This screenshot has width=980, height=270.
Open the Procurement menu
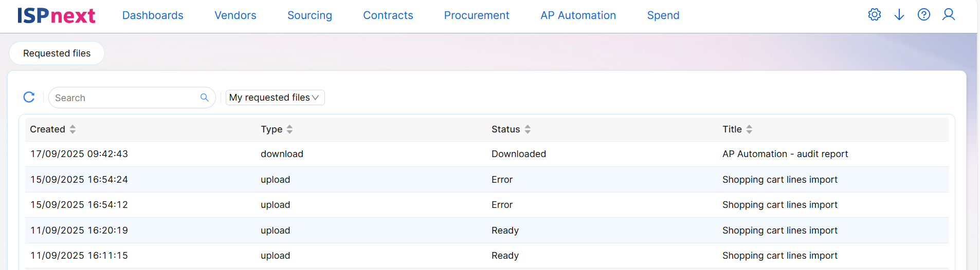tap(476, 15)
